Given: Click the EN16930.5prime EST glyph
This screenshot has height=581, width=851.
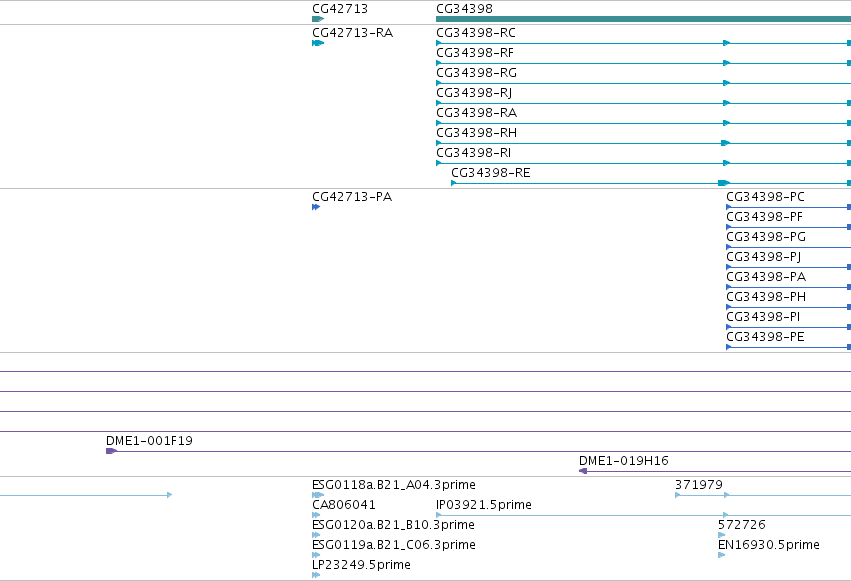Looking at the screenshot, I should point(721,555).
